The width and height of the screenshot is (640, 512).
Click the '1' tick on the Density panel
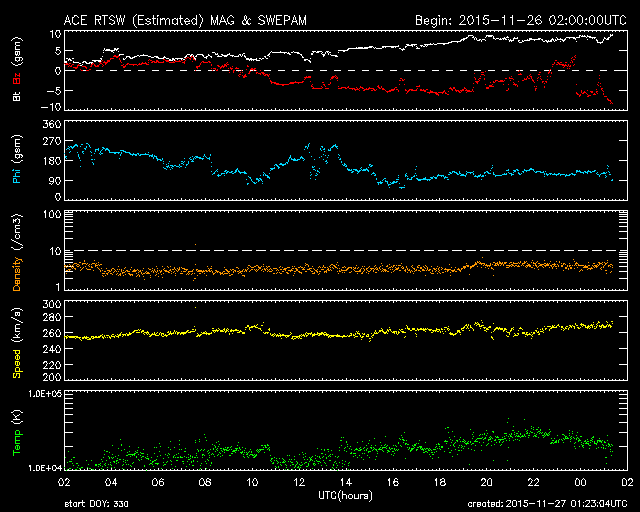(58, 287)
